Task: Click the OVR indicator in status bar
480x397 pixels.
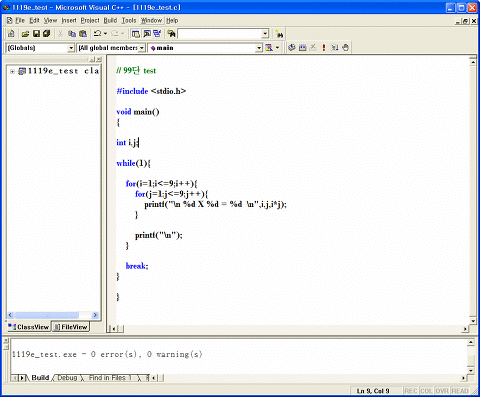Action: [x=442, y=391]
